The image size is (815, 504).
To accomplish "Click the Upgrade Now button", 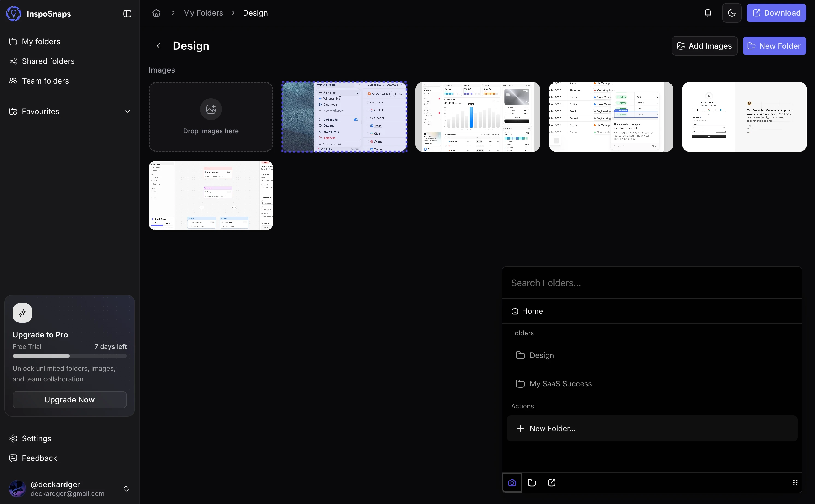I will click(x=69, y=400).
